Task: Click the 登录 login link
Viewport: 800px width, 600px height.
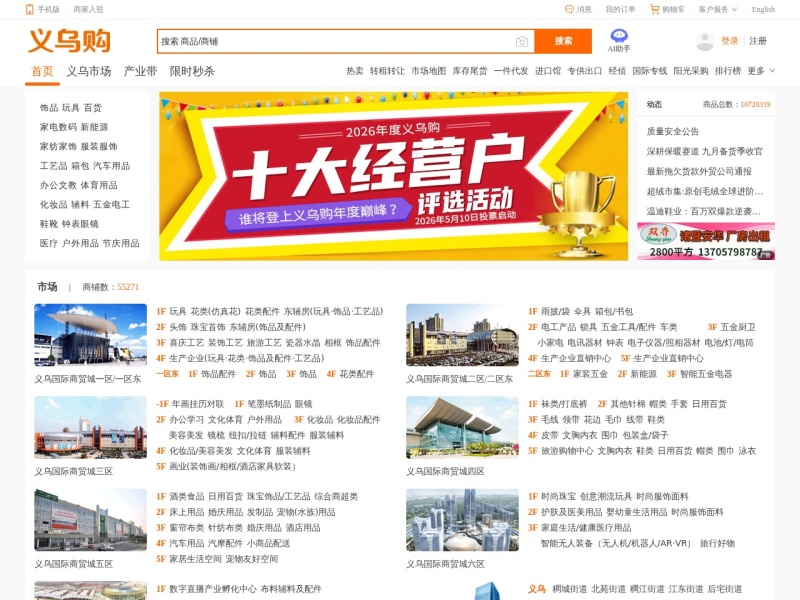Action: 730,41
